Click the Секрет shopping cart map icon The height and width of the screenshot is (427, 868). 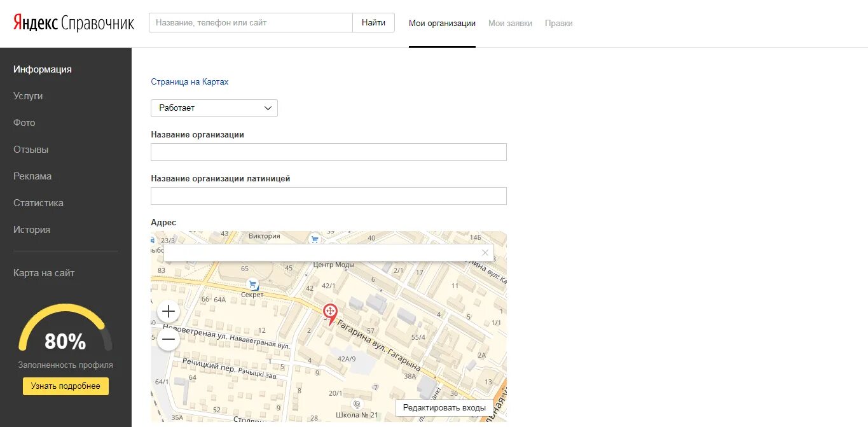tap(252, 284)
